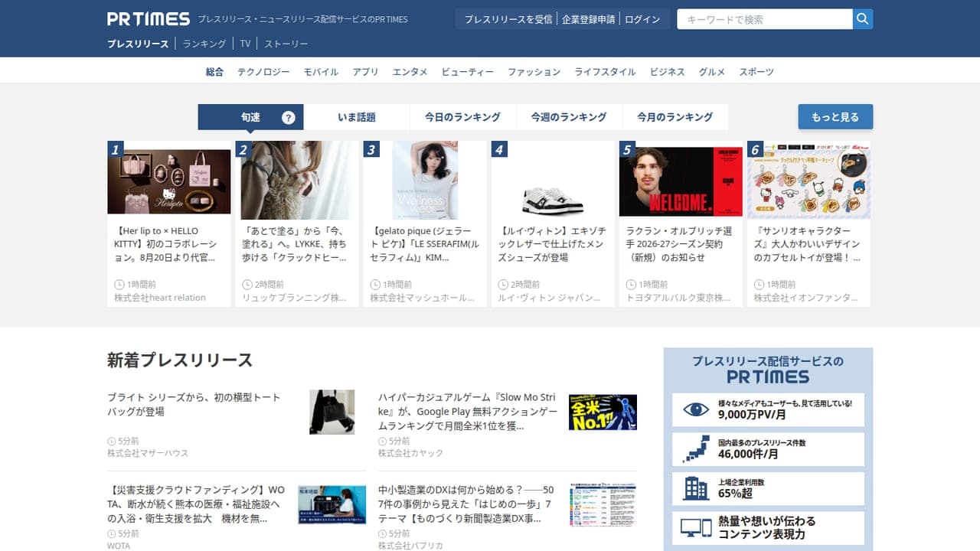The height and width of the screenshot is (551, 980).
Task: Click the ログイン link
Action: click(642, 19)
